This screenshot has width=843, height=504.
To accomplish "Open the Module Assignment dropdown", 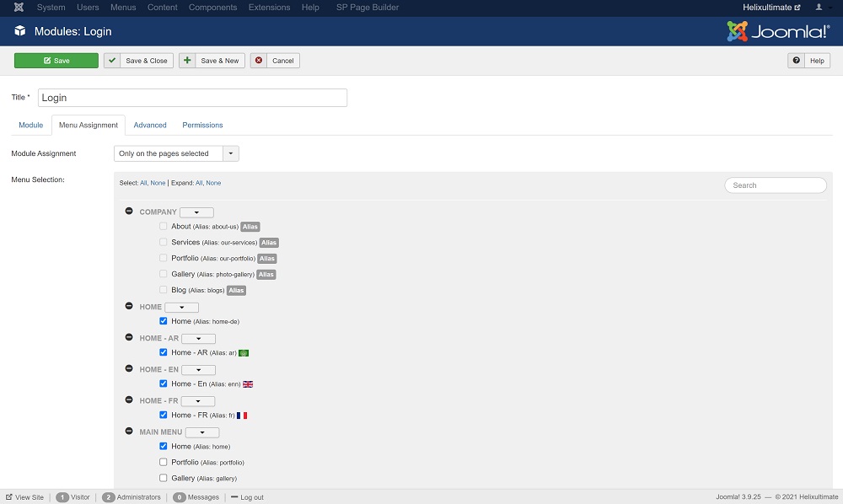I will [x=176, y=153].
